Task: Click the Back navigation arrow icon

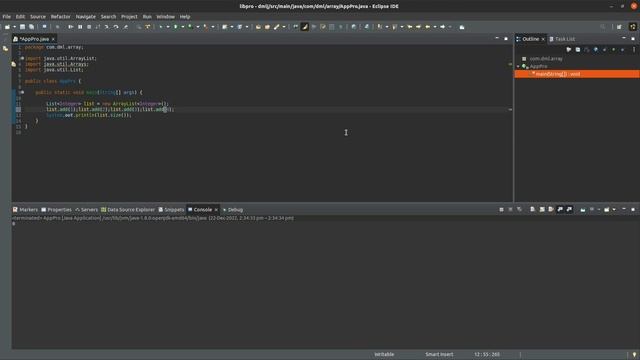Action: 427,27
